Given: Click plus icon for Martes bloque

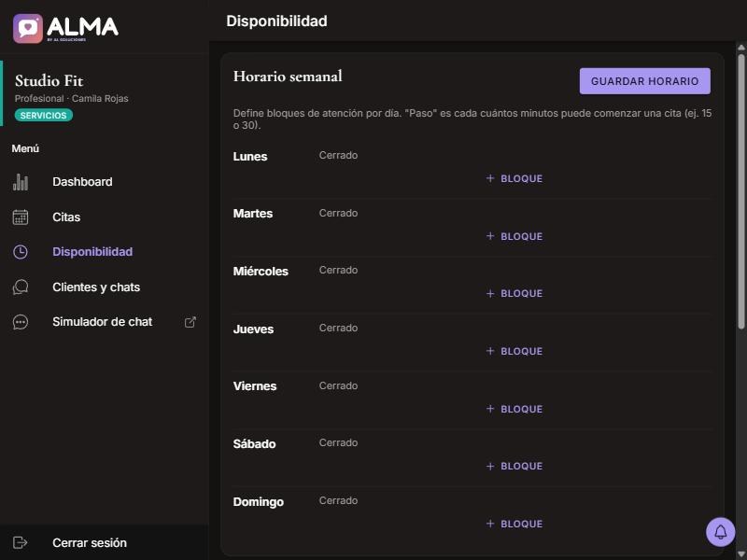Looking at the screenshot, I should click(x=490, y=236).
